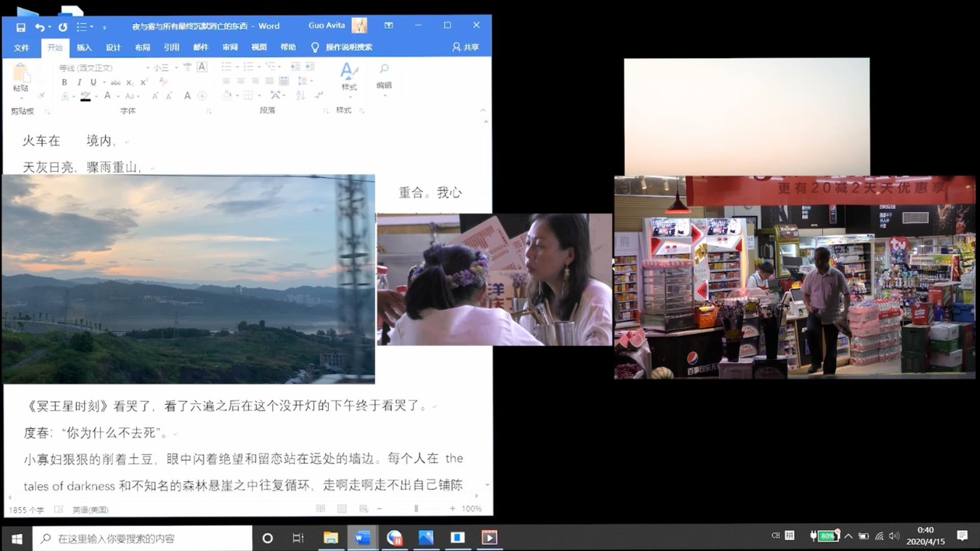Paste using the 粘贴 clipboard icon

(x=20, y=78)
